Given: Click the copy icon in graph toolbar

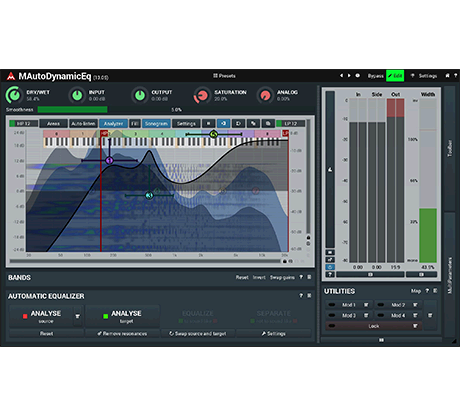Looking at the screenshot, I should click(253, 124).
